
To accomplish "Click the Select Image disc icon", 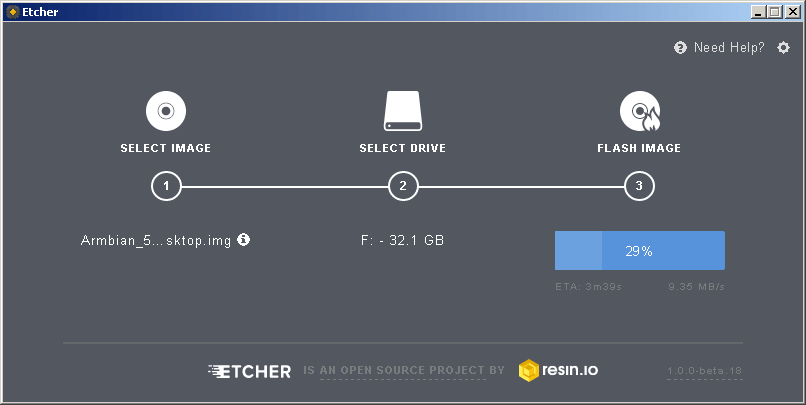I will coord(166,111).
